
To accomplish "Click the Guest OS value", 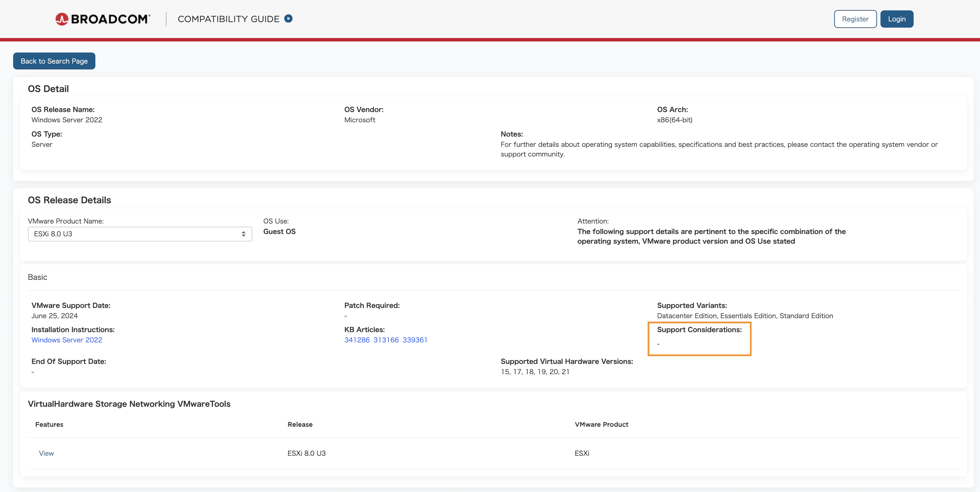I will coord(280,231).
